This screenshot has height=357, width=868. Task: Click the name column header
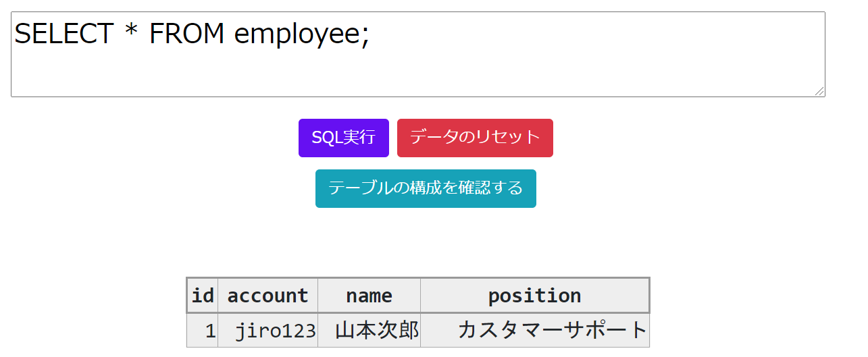click(x=369, y=296)
